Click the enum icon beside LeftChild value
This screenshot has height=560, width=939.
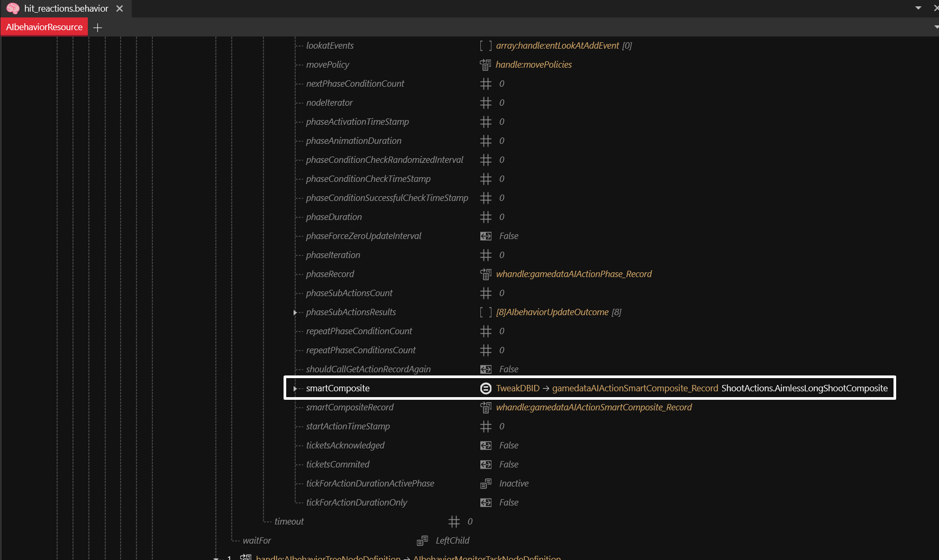pos(422,540)
